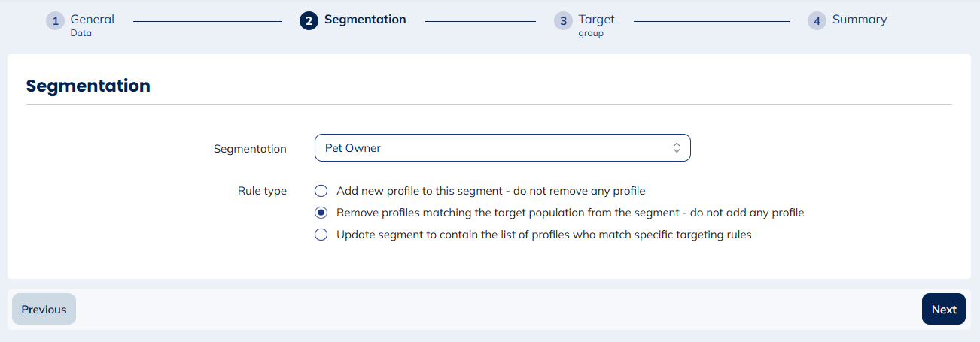The image size is (980, 342).
Task: Select the 'Add new profile' radio button
Action: tap(321, 191)
